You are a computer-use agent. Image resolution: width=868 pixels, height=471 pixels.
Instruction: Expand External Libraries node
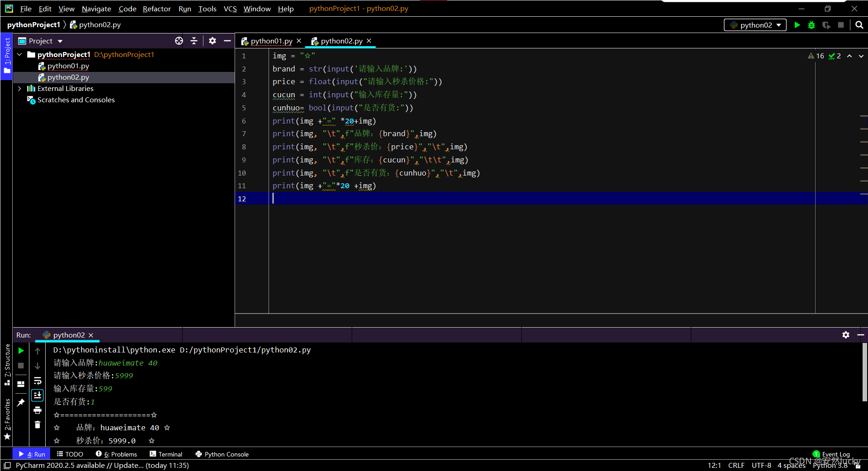(x=19, y=89)
